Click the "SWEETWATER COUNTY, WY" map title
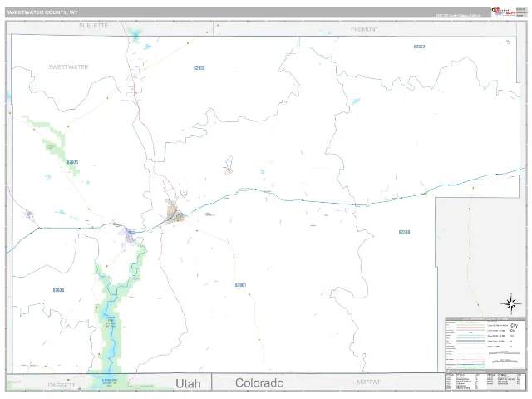Viewport: 532px width, 399px height. 42,12
